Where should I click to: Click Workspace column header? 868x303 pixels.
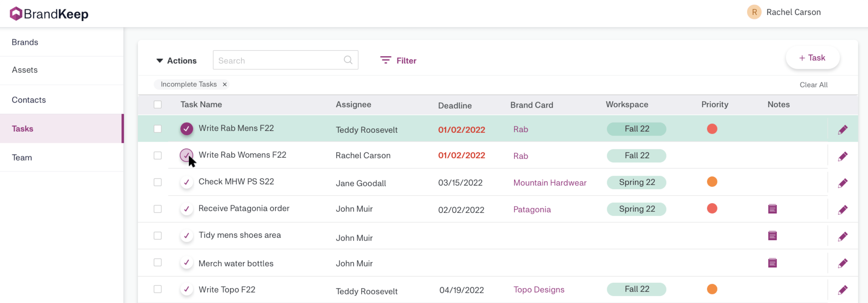[x=627, y=104]
